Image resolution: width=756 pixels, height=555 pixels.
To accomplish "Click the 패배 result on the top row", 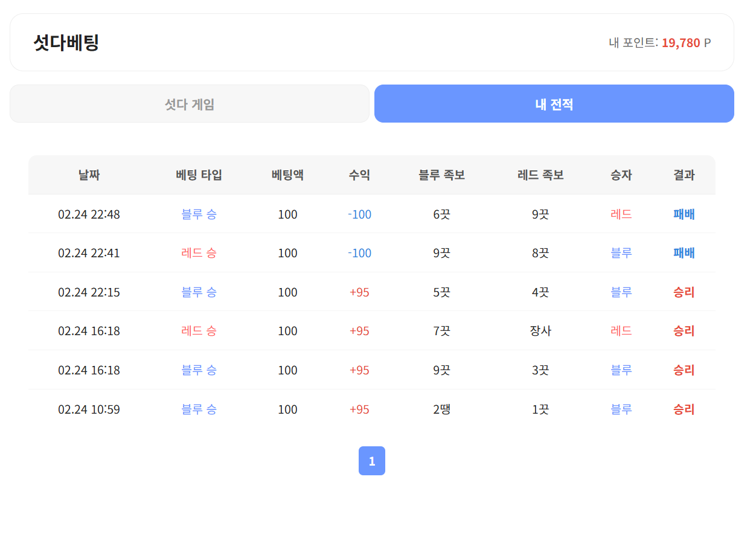I will coord(683,214).
